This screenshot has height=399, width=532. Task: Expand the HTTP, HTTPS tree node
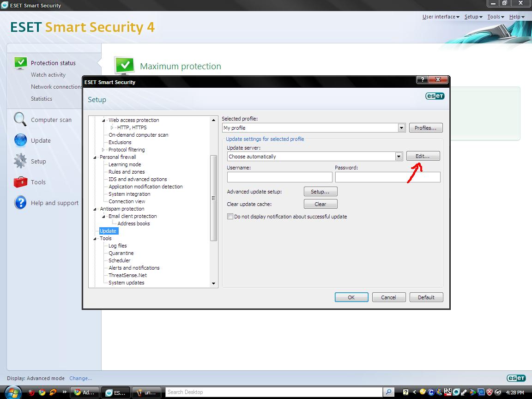click(x=112, y=127)
